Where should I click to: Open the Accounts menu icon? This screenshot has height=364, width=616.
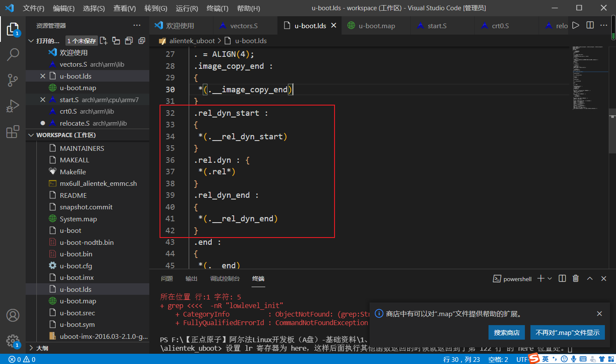(x=13, y=315)
